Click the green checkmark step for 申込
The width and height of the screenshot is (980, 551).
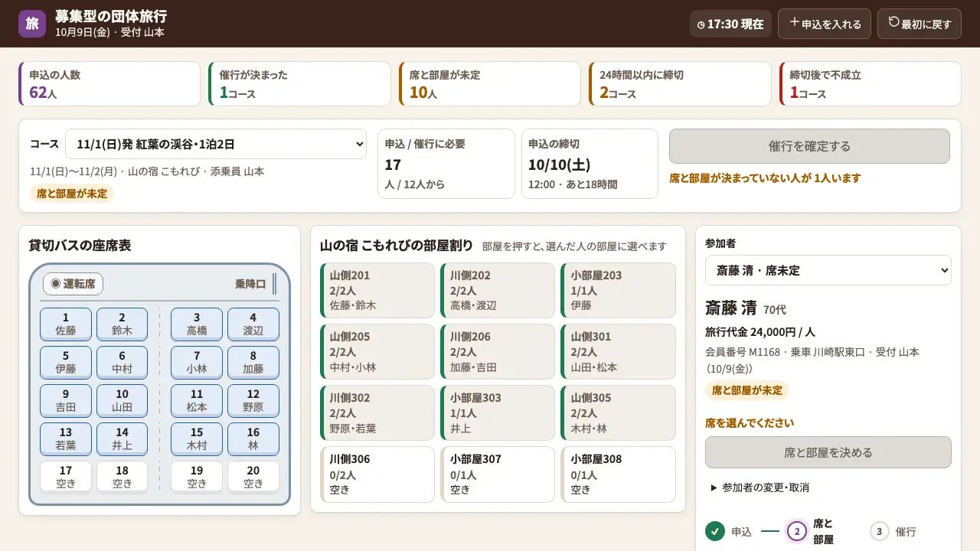pos(715,531)
